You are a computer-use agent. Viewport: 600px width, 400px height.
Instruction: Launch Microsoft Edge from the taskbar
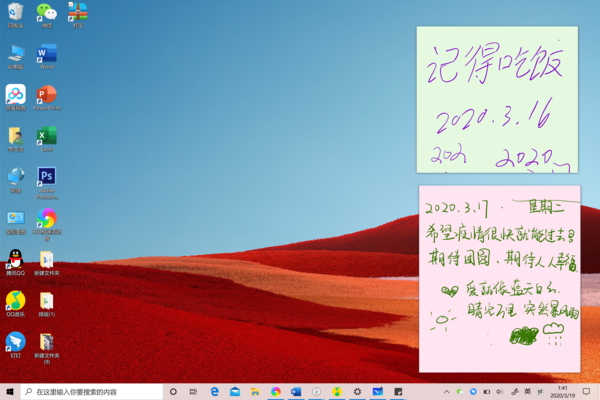point(214,392)
